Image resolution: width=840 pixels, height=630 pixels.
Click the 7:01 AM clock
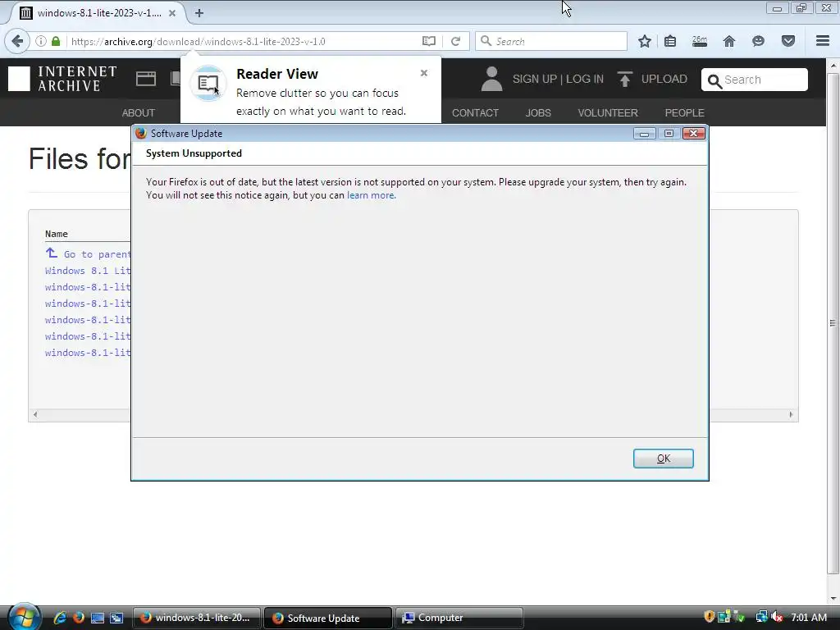(809, 617)
